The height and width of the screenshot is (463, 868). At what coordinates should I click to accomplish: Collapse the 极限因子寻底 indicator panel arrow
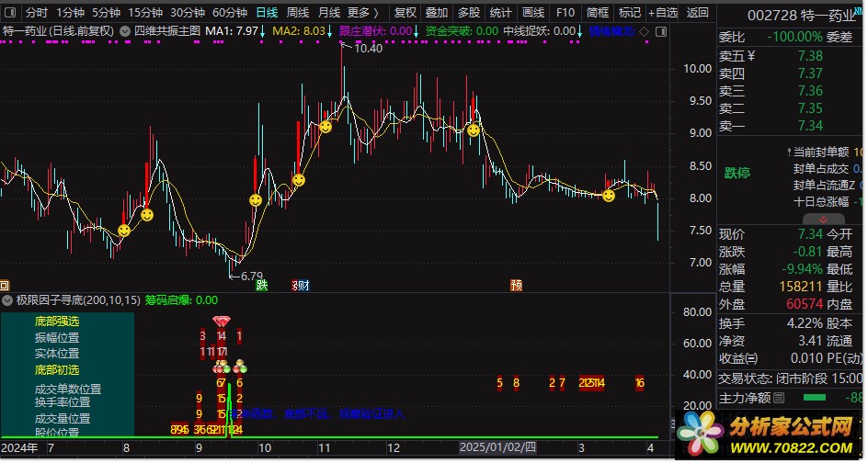[7, 300]
